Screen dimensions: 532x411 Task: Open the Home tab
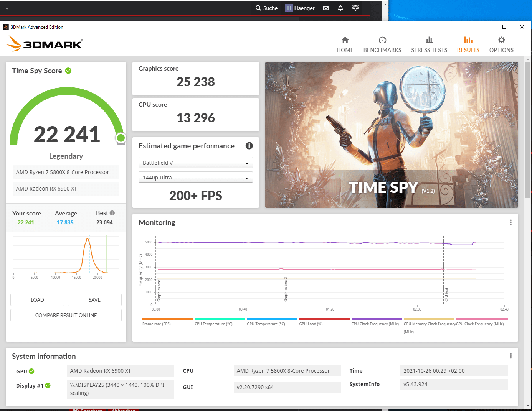point(345,45)
